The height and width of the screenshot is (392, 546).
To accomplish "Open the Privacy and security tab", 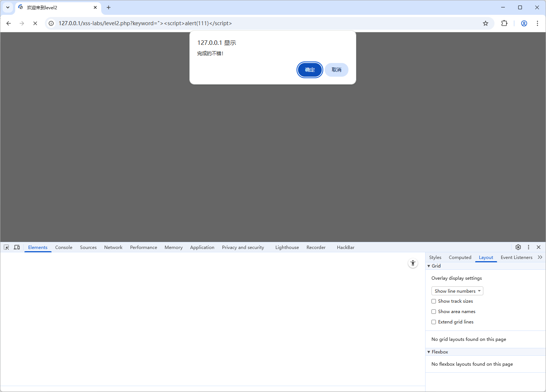I will coord(243,248).
